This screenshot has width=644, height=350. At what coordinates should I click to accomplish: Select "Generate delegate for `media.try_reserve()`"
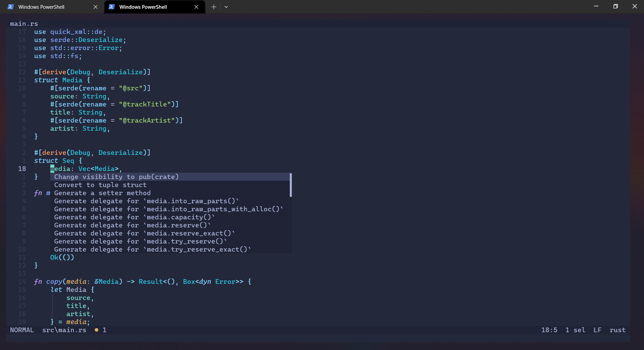coord(140,242)
